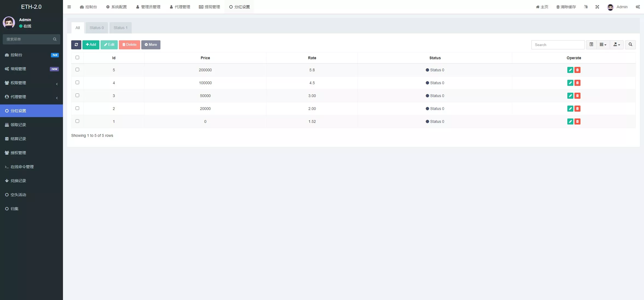Check the row checkbox for Id 3
The height and width of the screenshot is (300, 644).
[x=77, y=95]
